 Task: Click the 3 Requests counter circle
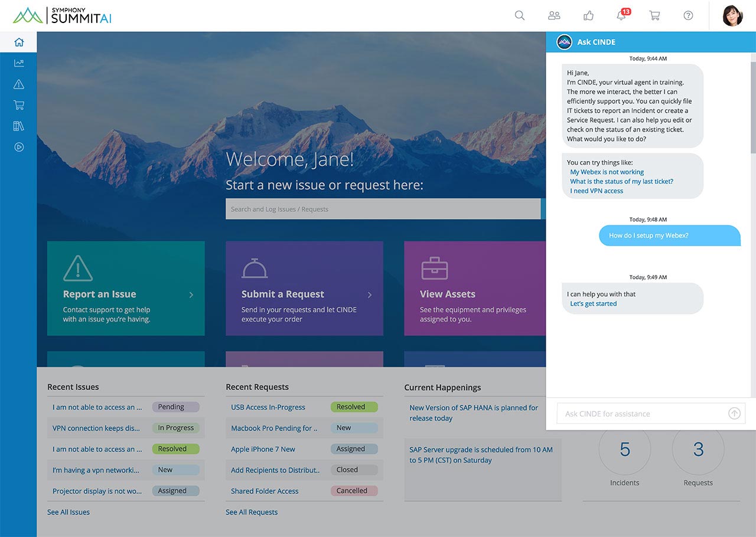pyautogui.click(x=698, y=450)
